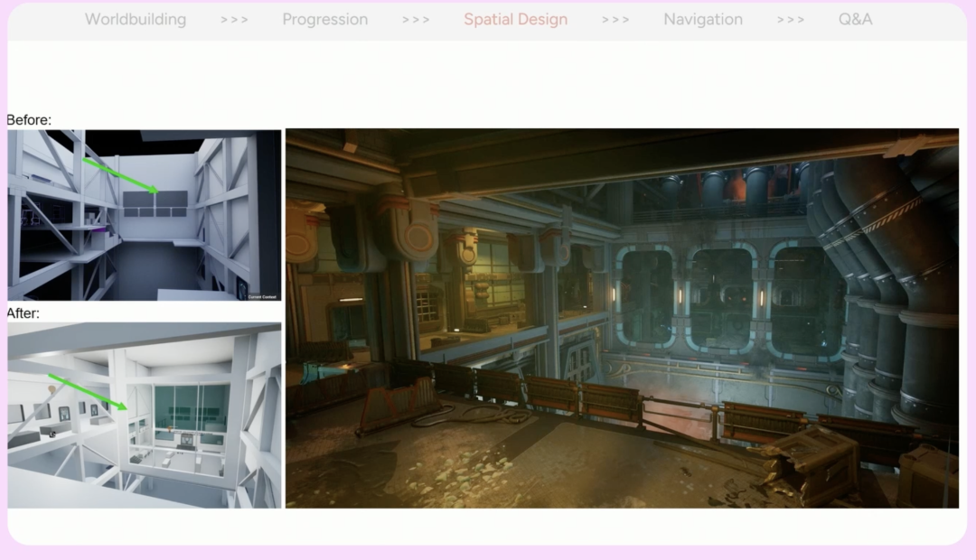Jump to the Q&A section
Viewport: 976px width, 560px height.
tap(855, 19)
